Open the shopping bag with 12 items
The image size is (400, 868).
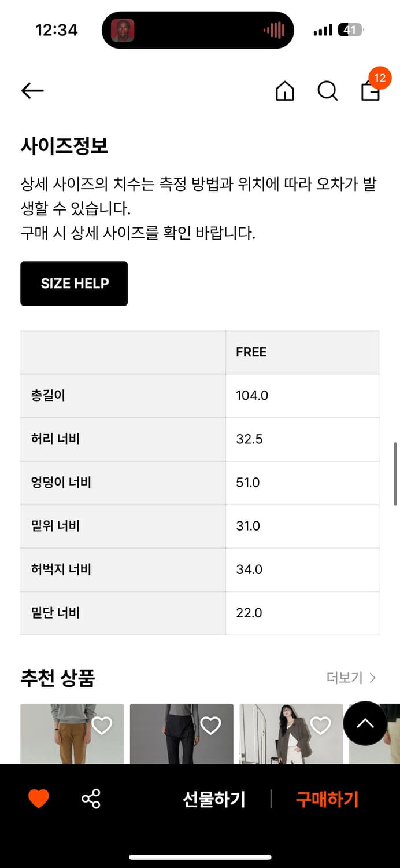click(371, 90)
